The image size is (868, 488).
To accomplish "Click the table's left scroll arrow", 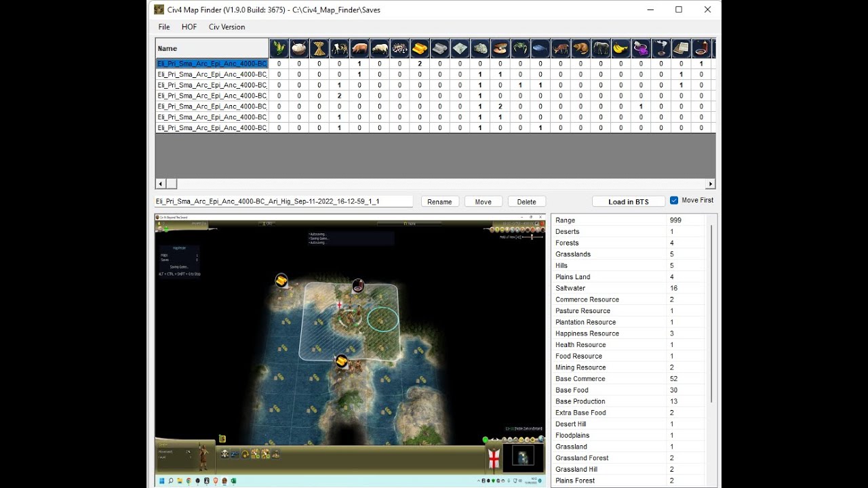I will (161, 184).
